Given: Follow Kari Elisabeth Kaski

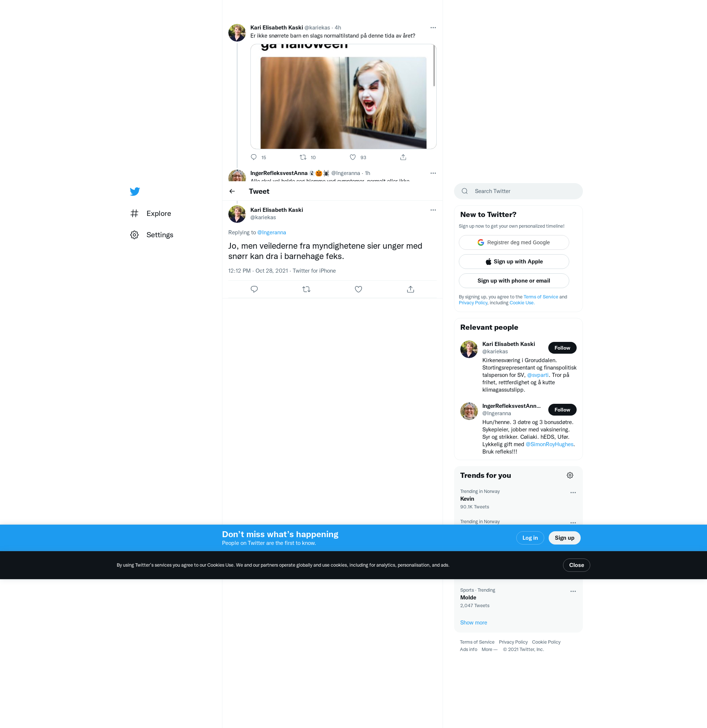Looking at the screenshot, I should coord(562,348).
